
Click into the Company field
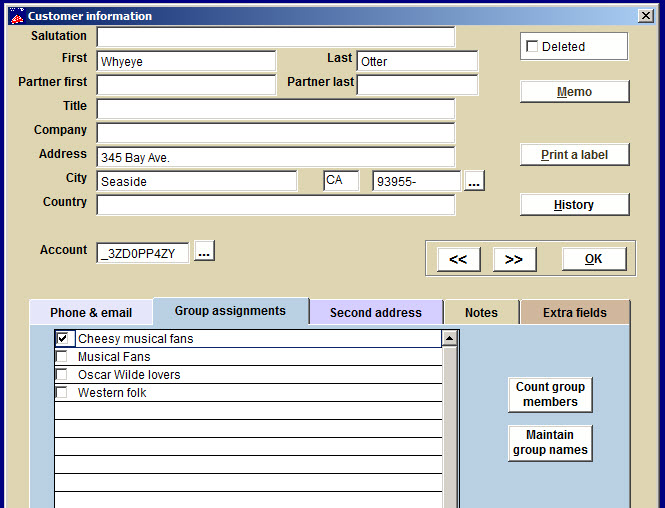(x=276, y=133)
